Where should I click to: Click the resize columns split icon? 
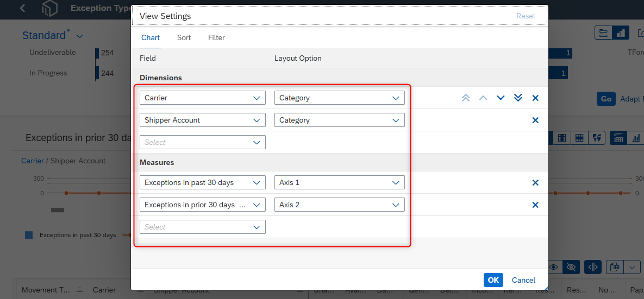click(593, 267)
